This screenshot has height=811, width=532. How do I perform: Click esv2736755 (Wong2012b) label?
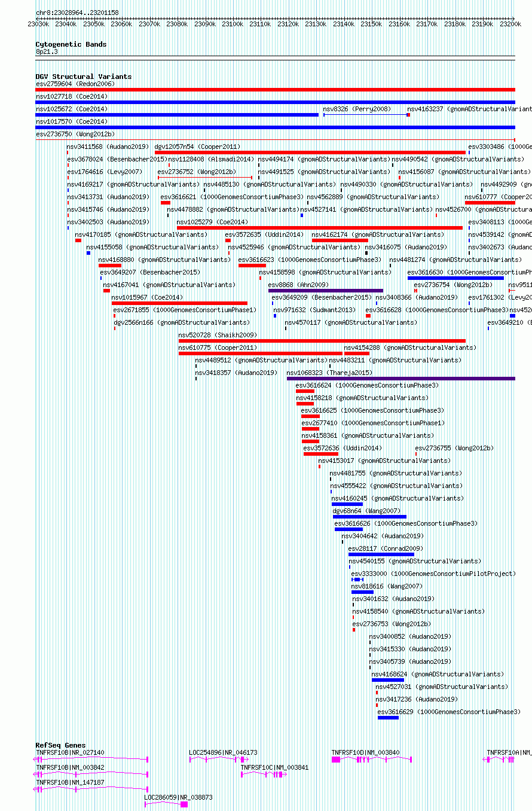click(x=454, y=448)
